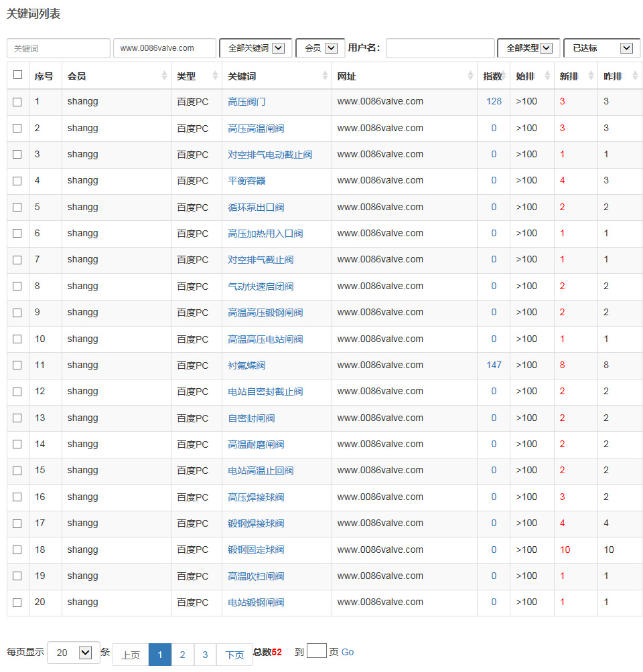Tick the checkbox for row 1 高压阀门
This screenshot has width=643, height=672.
tap(17, 102)
